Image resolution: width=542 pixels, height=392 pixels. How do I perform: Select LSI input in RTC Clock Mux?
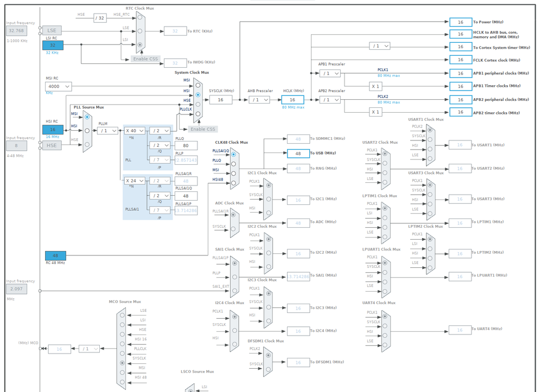tap(139, 44)
